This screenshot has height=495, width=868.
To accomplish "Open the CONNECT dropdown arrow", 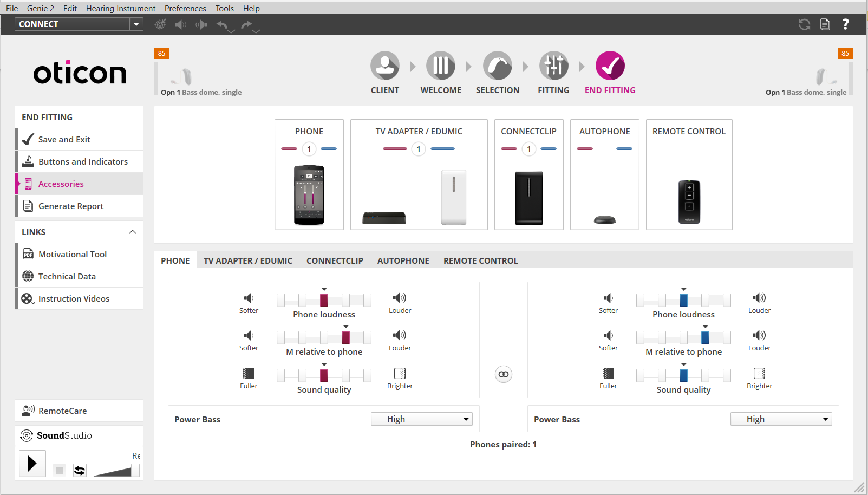I will (x=136, y=24).
